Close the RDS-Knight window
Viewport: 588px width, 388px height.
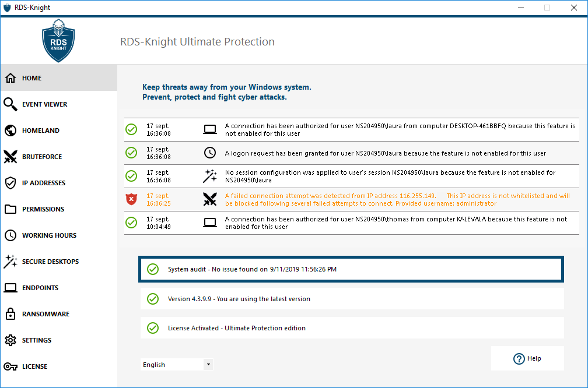574,8
